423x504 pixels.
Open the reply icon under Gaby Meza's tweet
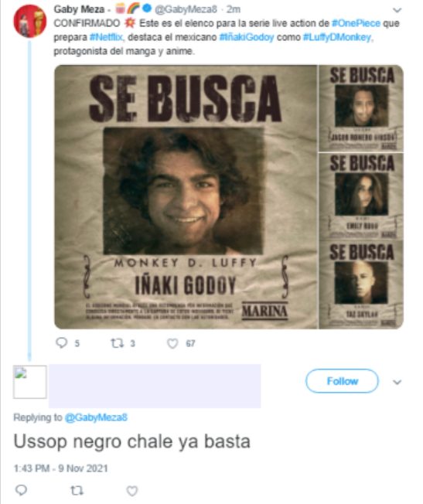(61, 343)
